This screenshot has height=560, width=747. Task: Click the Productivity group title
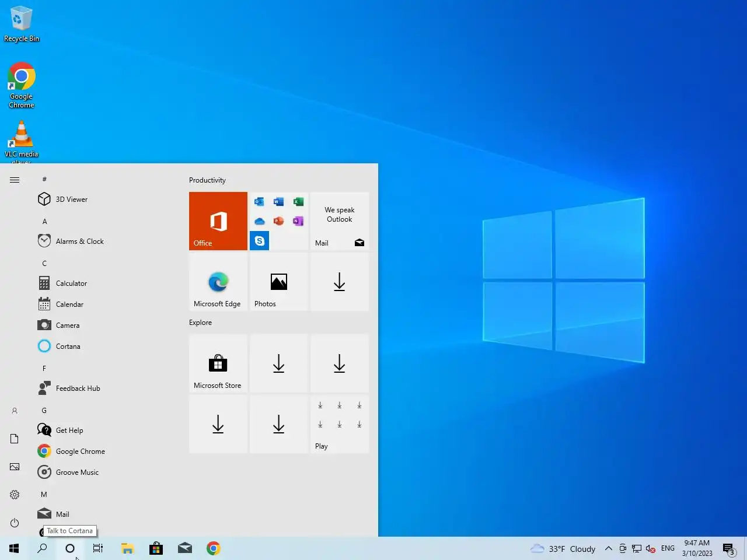[207, 180]
